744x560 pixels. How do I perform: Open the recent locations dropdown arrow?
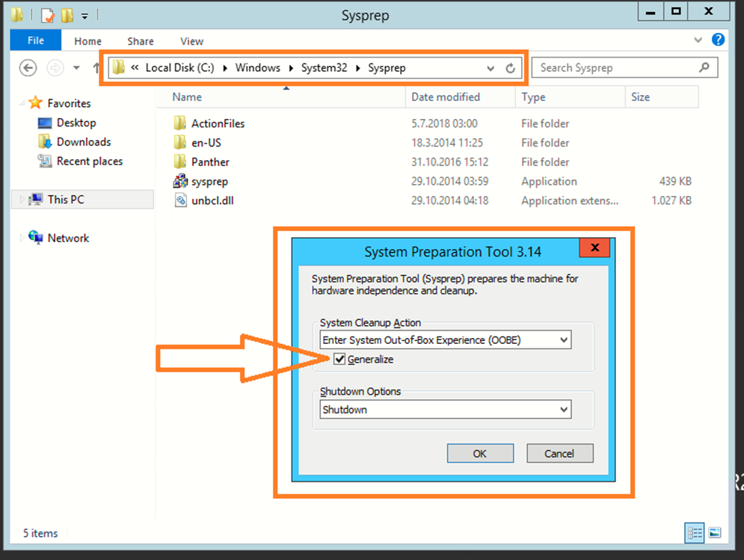[76, 68]
